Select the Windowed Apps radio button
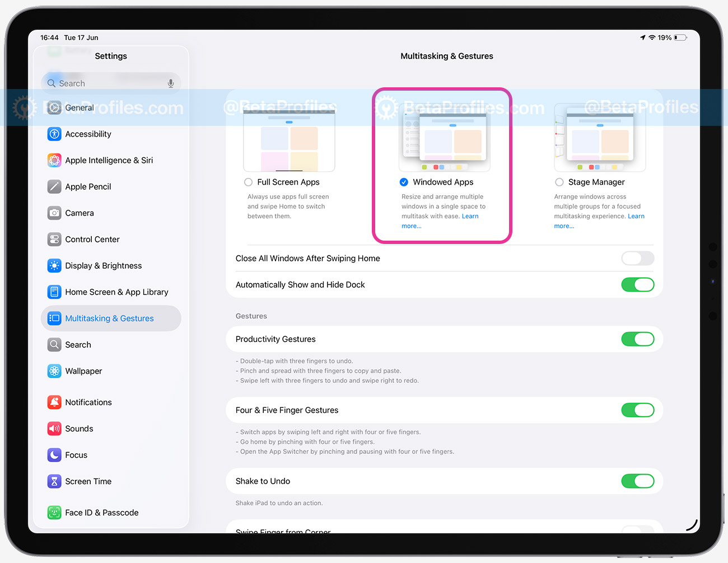The width and height of the screenshot is (728, 563). point(404,182)
